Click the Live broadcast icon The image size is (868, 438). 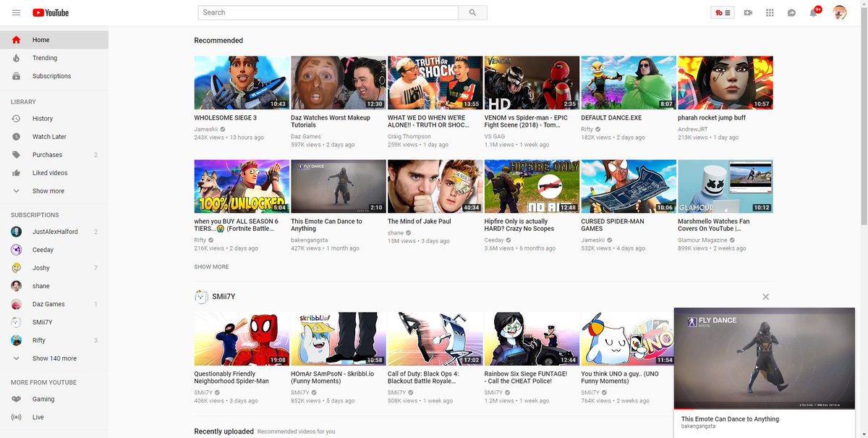pos(16,418)
